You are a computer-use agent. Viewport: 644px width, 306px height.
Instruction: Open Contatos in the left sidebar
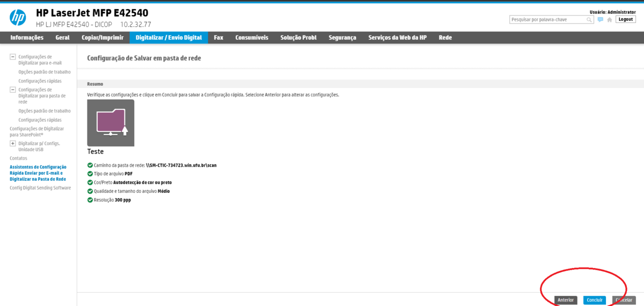[x=18, y=159]
